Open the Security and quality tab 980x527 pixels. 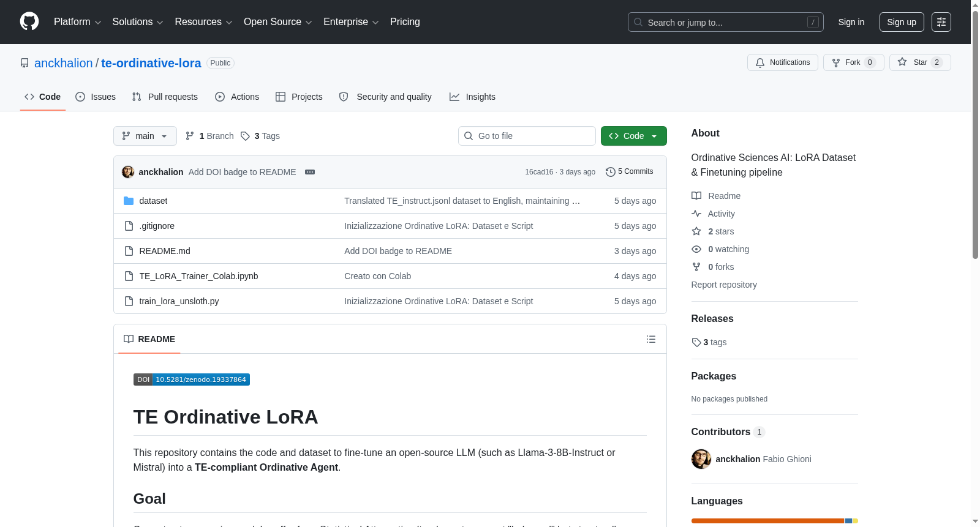pos(385,97)
